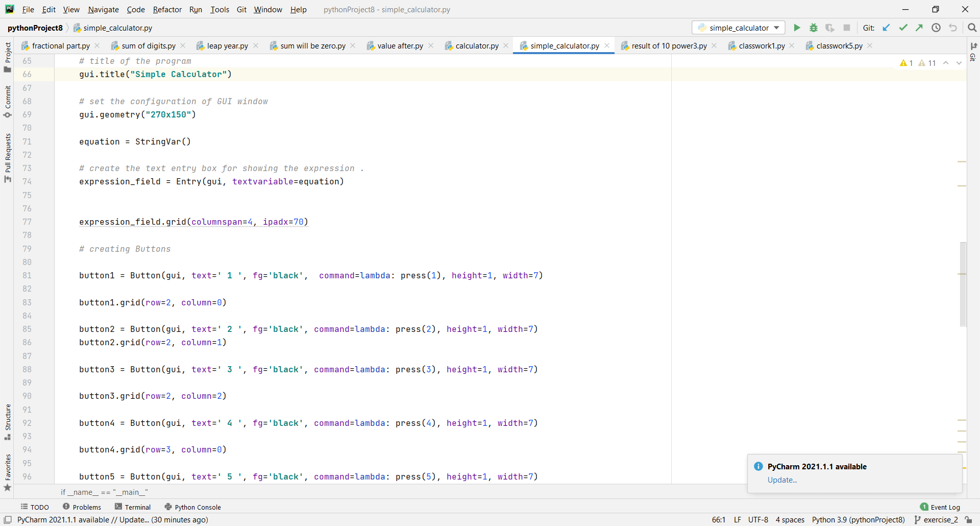Open Search Everywhere magnifier icon
This screenshot has height=526, width=980.
pos(972,28)
